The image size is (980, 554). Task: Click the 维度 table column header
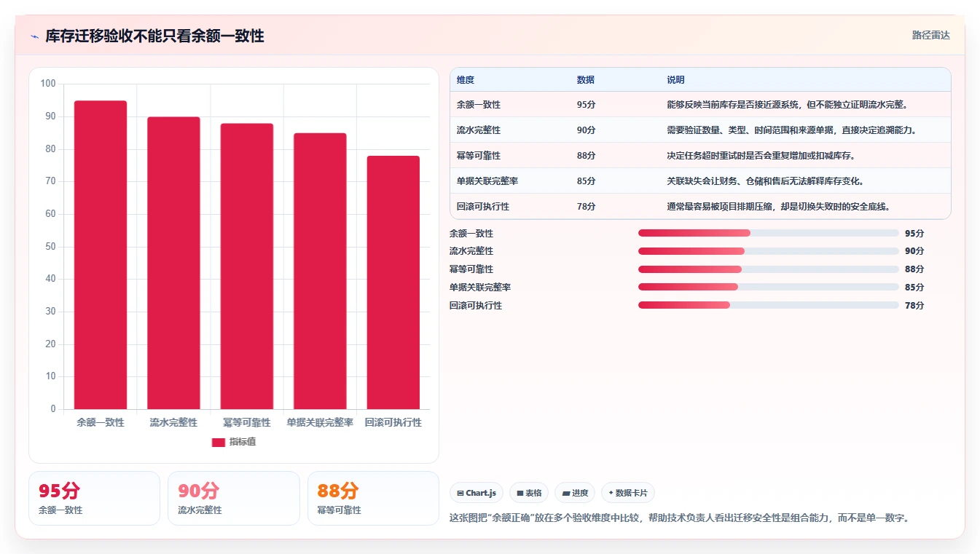click(x=466, y=80)
